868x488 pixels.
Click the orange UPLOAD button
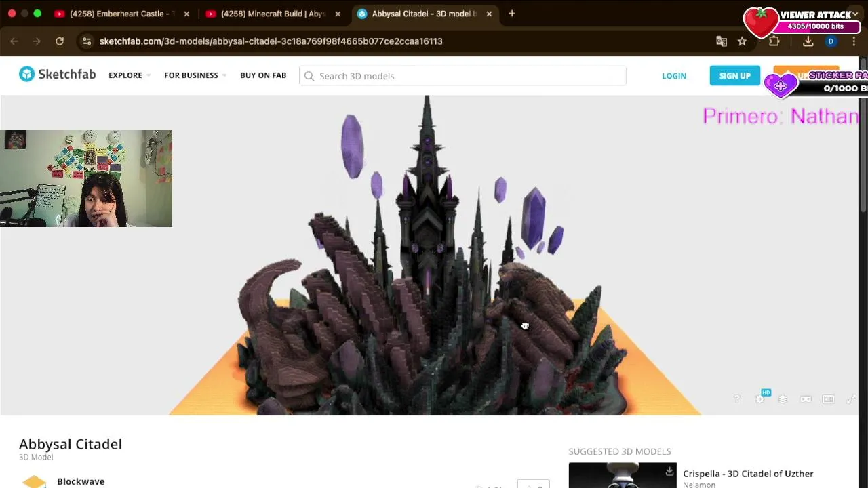point(806,76)
